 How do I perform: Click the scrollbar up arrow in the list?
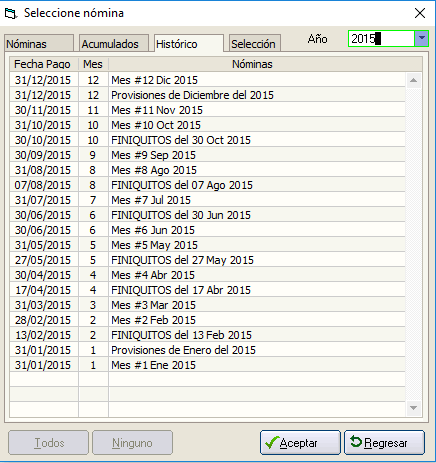tap(413, 80)
